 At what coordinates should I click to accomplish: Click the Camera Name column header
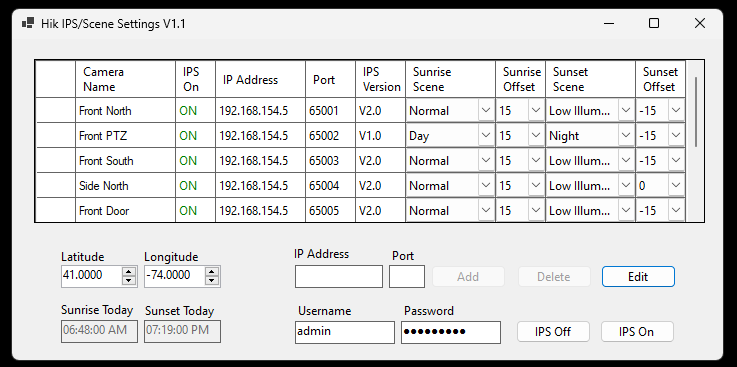click(x=125, y=79)
